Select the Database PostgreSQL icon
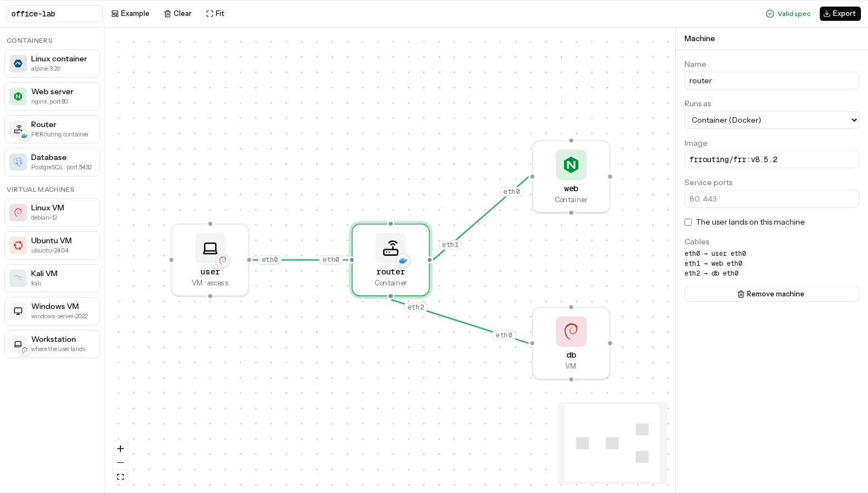The height and width of the screenshot is (493, 868). 18,162
